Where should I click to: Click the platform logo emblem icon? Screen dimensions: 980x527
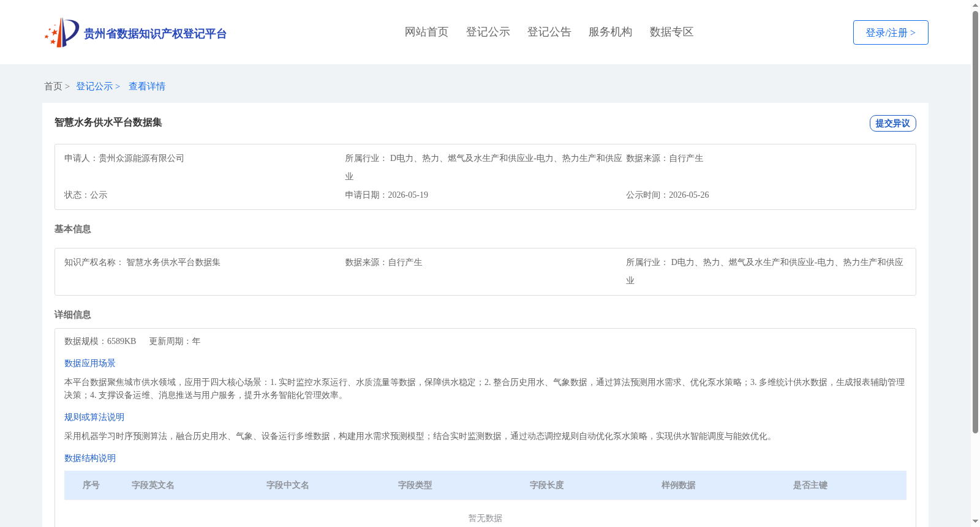coord(62,32)
